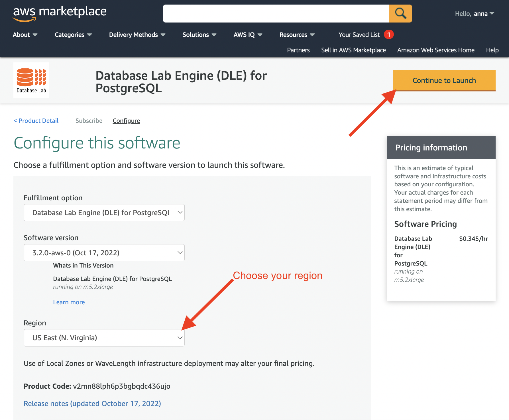Click the Database Lab product logo
This screenshot has height=420, width=509.
coord(31,80)
